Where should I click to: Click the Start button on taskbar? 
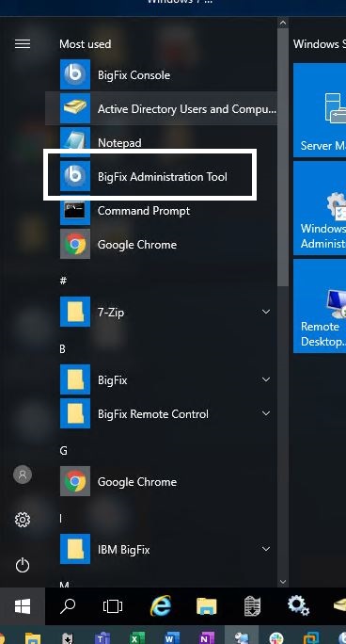pos(23,606)
